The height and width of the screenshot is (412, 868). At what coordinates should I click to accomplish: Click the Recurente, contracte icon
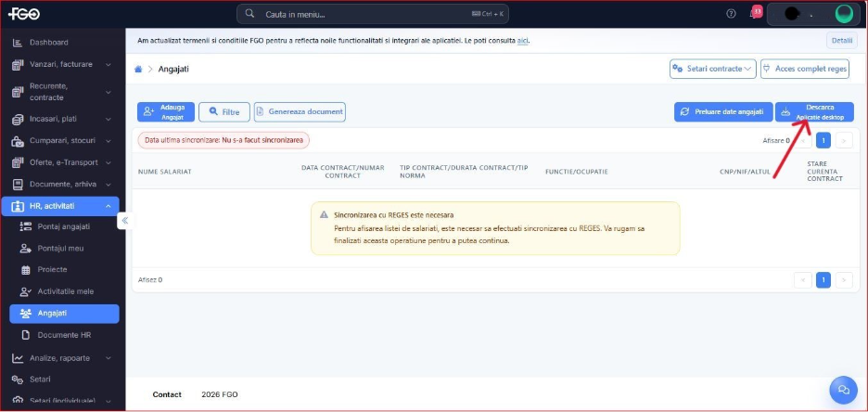18,92
